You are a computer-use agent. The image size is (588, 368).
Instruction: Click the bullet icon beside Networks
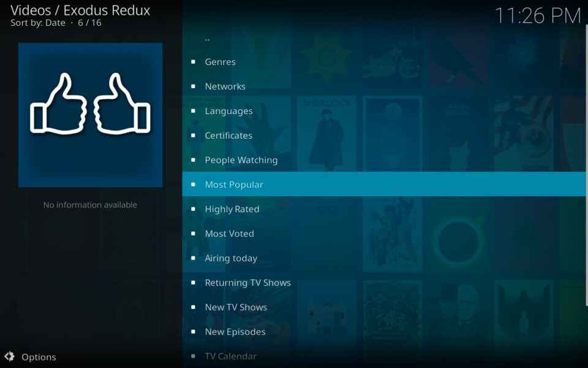tap(193, 86)
